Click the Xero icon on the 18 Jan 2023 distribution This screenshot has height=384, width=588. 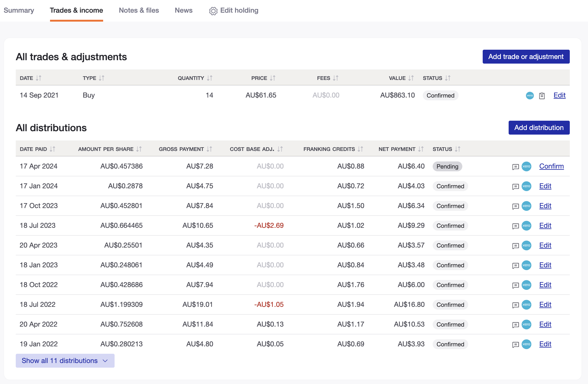tap(527, 265)
